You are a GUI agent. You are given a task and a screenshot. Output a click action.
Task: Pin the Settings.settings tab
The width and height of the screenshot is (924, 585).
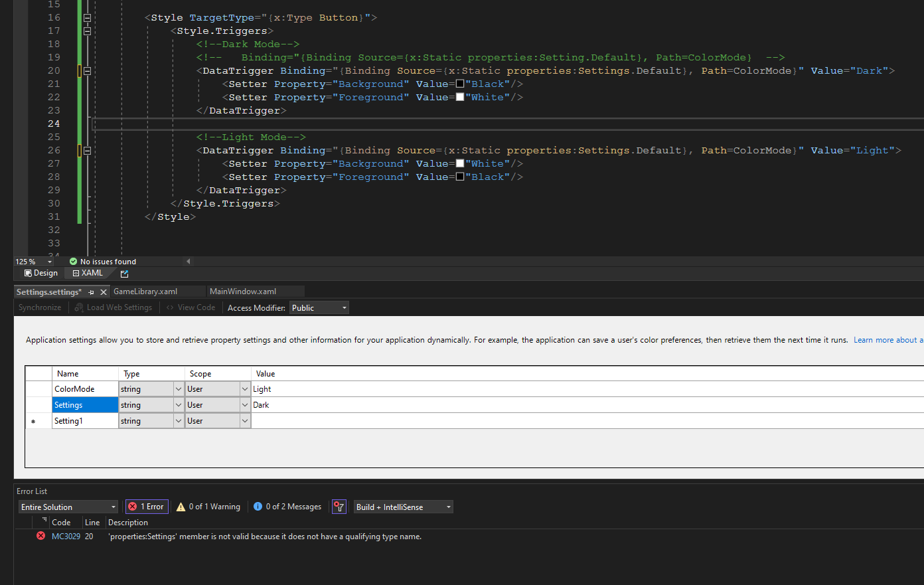(92, 292)
